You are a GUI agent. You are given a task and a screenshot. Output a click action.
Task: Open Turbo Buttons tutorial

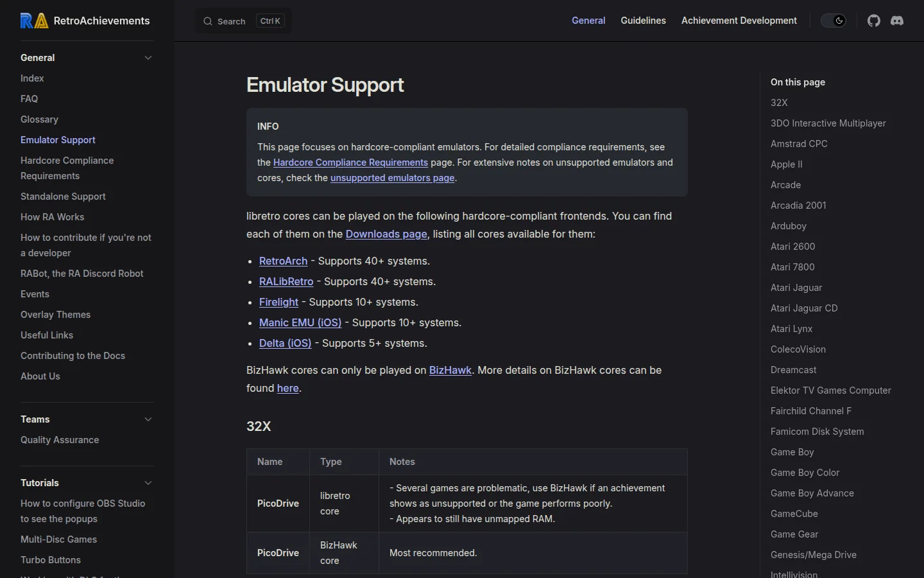[x=51, y=560]
